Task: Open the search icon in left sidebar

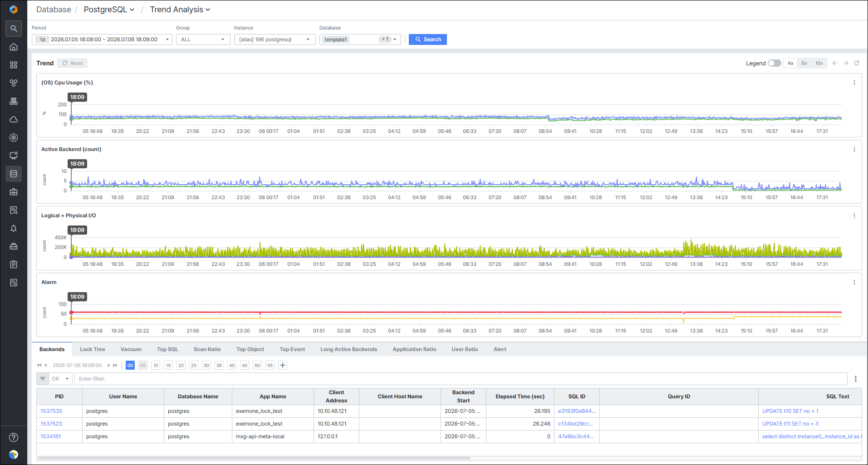Action: click(x=14, y=29)
